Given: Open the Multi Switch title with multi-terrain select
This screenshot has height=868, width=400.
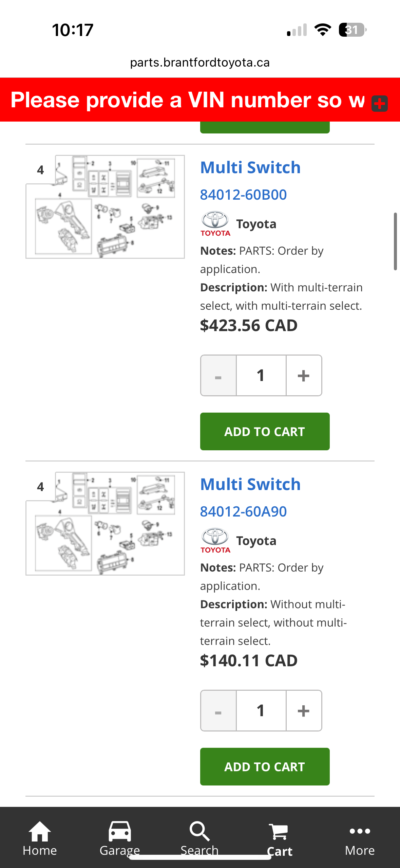Looking at the screenshot, I should click(250, 167).
